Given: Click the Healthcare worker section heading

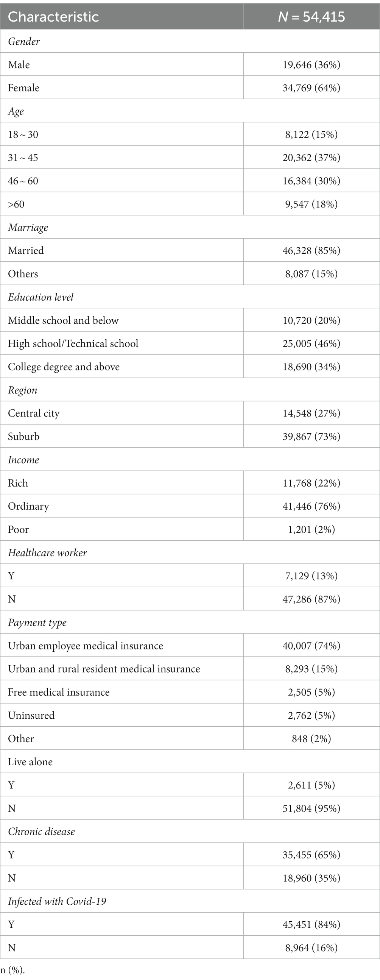Looking at the screenshot, I should point(48,553).
